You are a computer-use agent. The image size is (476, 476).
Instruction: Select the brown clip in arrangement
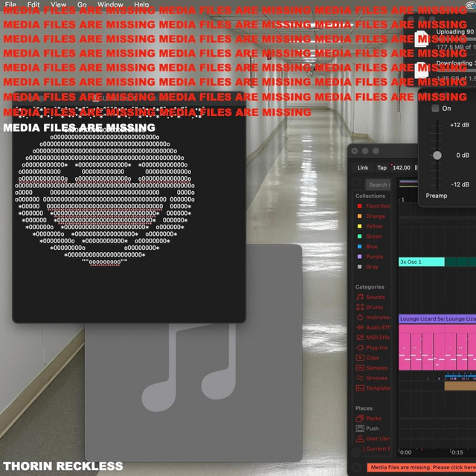(x=460, y=386)
